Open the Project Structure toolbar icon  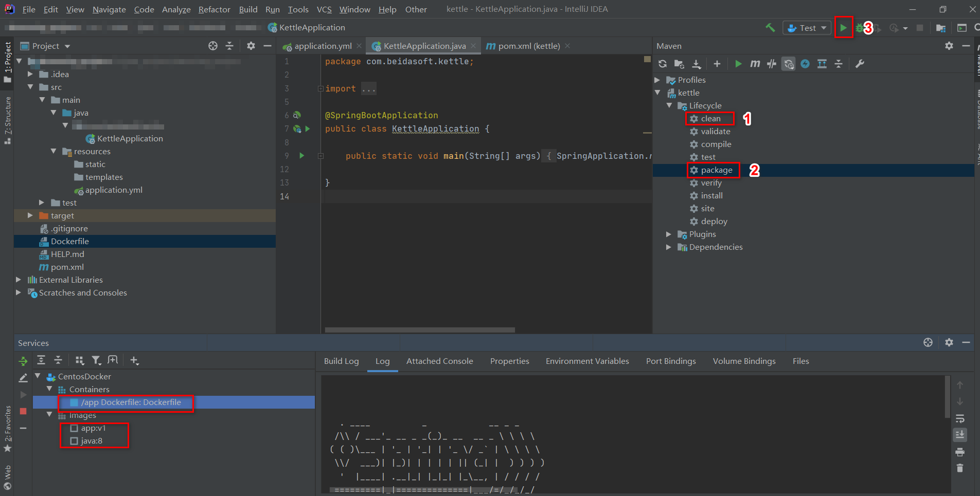[x=941, y=28]
